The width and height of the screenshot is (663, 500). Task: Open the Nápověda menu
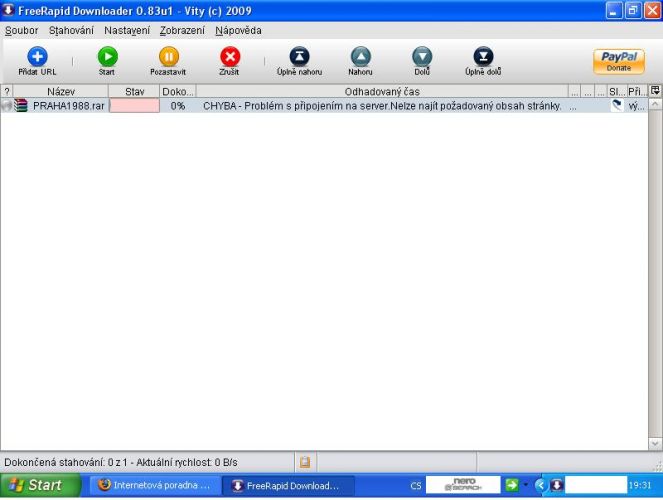point(238,30)
